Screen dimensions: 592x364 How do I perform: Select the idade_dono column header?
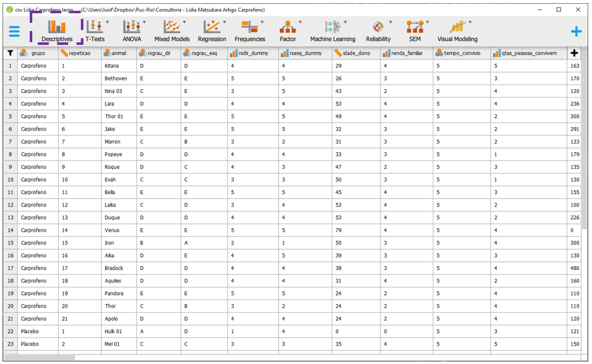[x=356, y=54]
